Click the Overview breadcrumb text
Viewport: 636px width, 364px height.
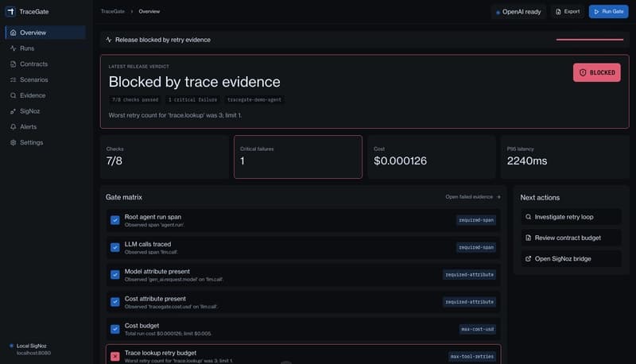pos(149,11)
